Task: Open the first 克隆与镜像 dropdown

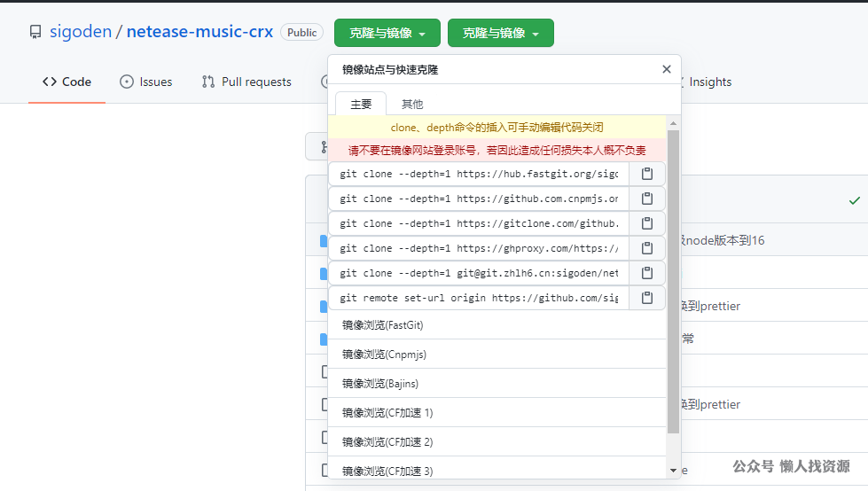Action: [x=387, y=33]
